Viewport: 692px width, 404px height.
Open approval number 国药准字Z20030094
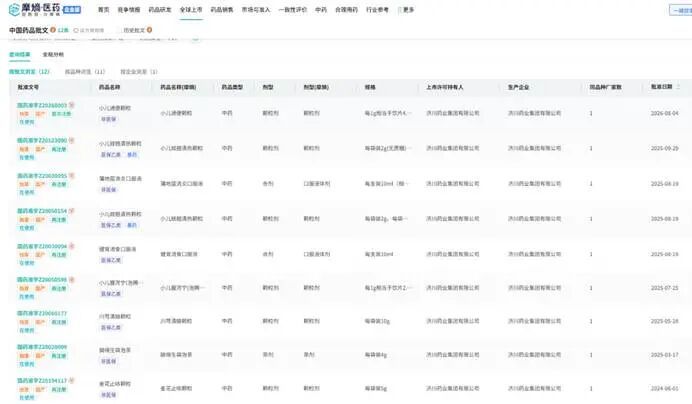[x=42, y=246]
